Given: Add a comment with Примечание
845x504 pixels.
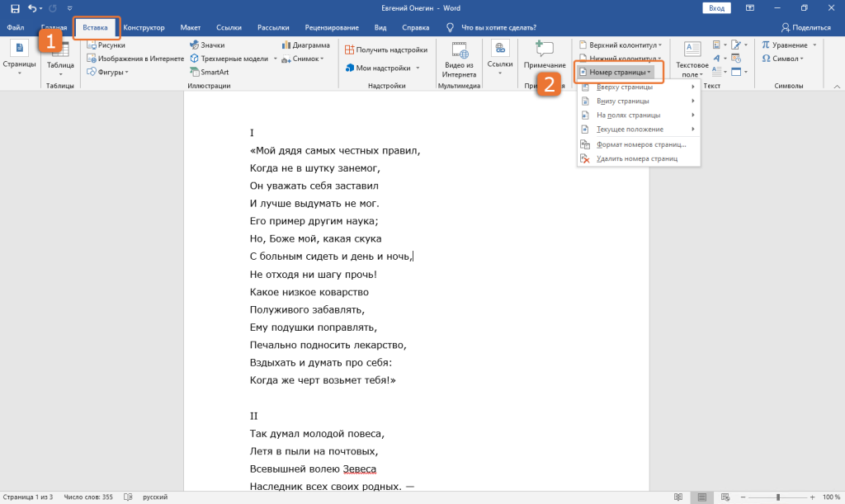Looking at the screenshot, I should click(545, 56).
